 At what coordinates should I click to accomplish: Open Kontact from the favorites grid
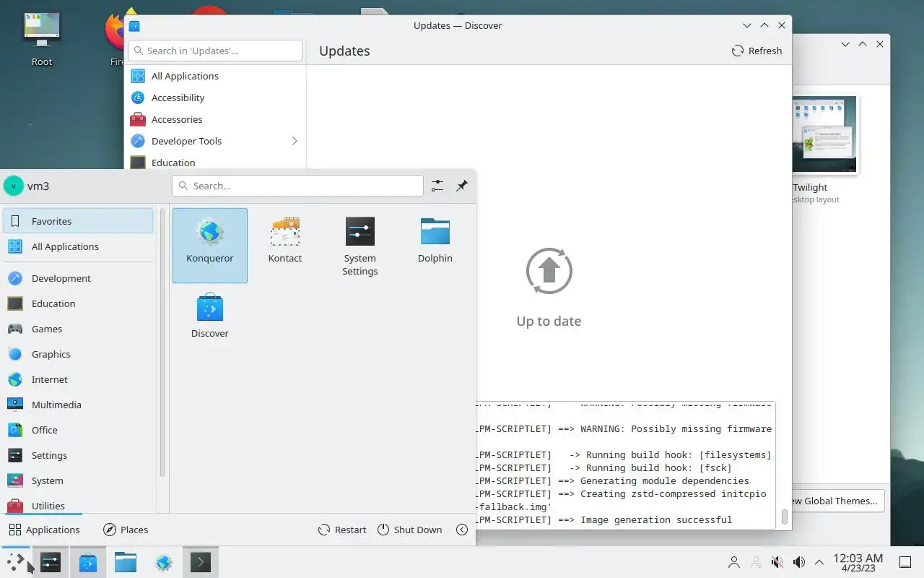pyautogui.click(x=285, y=246)
